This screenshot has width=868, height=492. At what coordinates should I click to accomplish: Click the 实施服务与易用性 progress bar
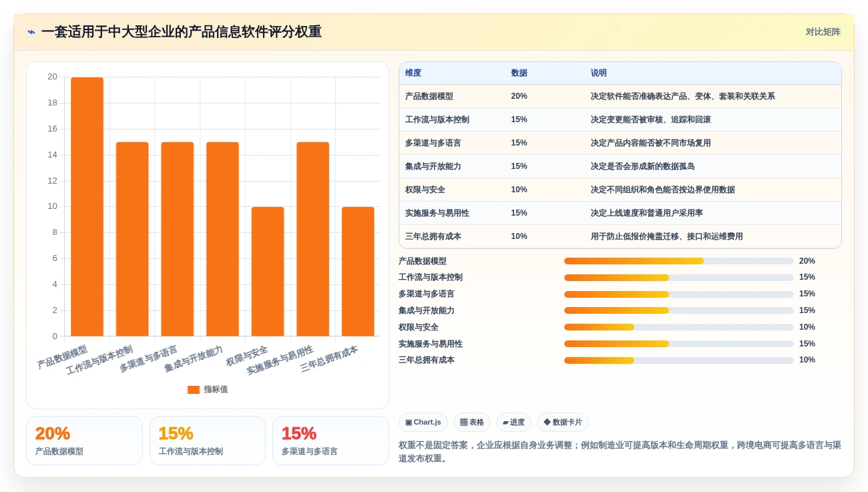pyautogui.click(x=679, y=344)
